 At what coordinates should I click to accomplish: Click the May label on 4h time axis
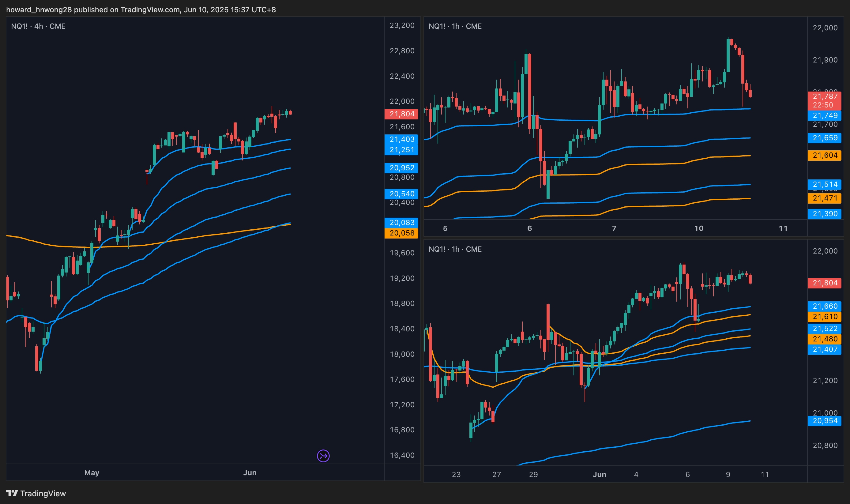pos(92,472)
